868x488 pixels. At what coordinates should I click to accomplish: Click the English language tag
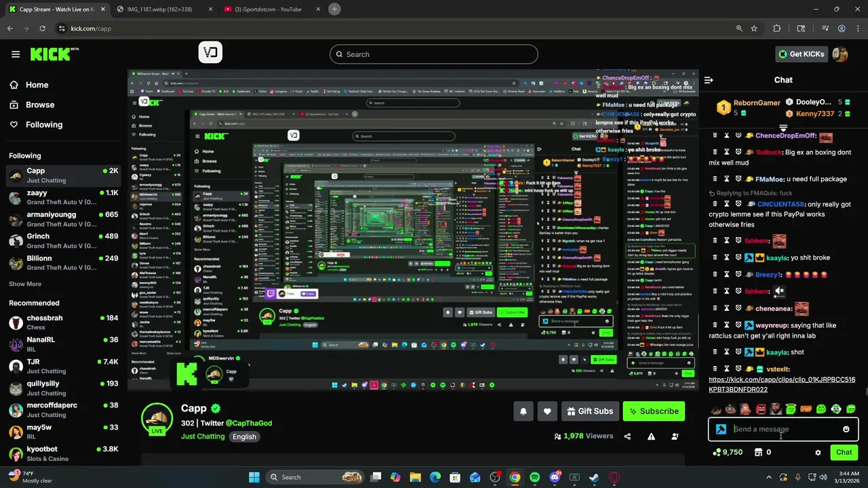tap(244, 436)
